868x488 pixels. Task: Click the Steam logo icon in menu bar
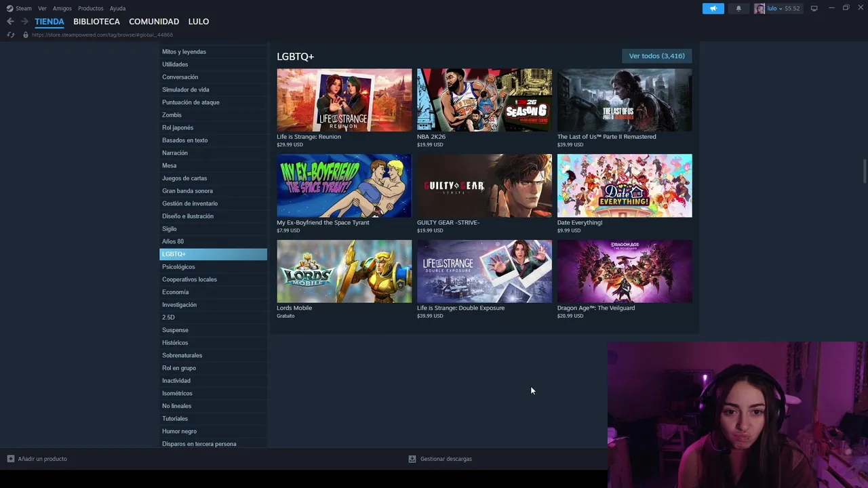pyautogui.click(x=9, y=8)
